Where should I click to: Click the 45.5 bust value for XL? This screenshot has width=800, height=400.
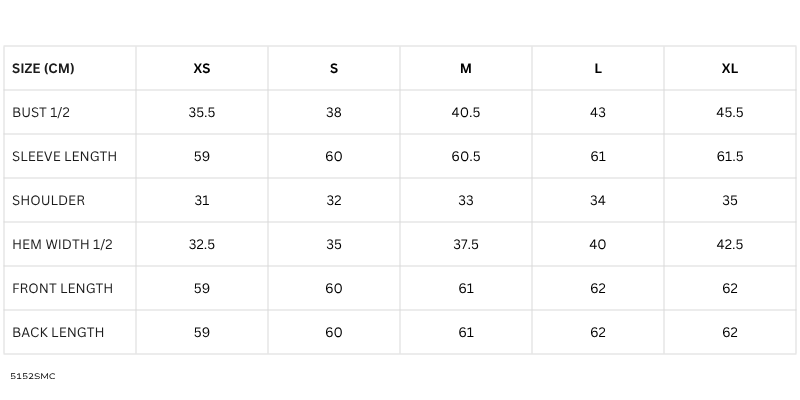tap(730, 113)
